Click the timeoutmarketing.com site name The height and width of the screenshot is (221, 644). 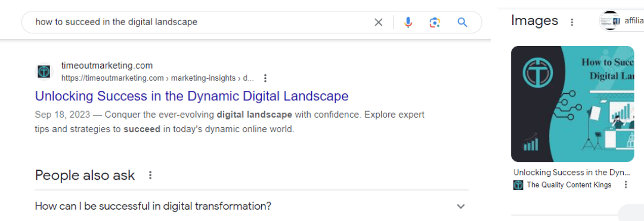[x=107, y=66]
